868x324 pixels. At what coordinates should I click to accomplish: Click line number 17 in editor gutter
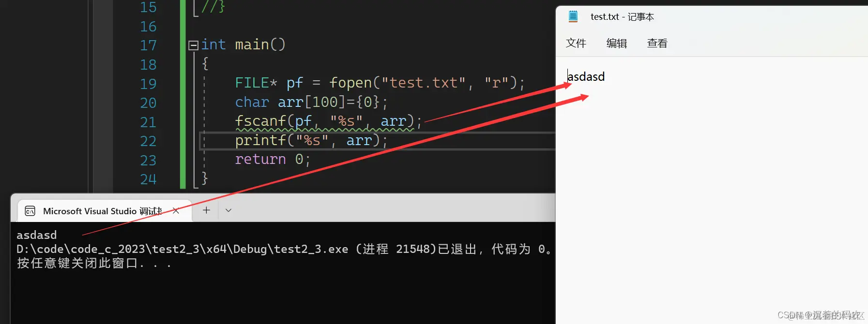pyautogui.click(x=148, y=45)
